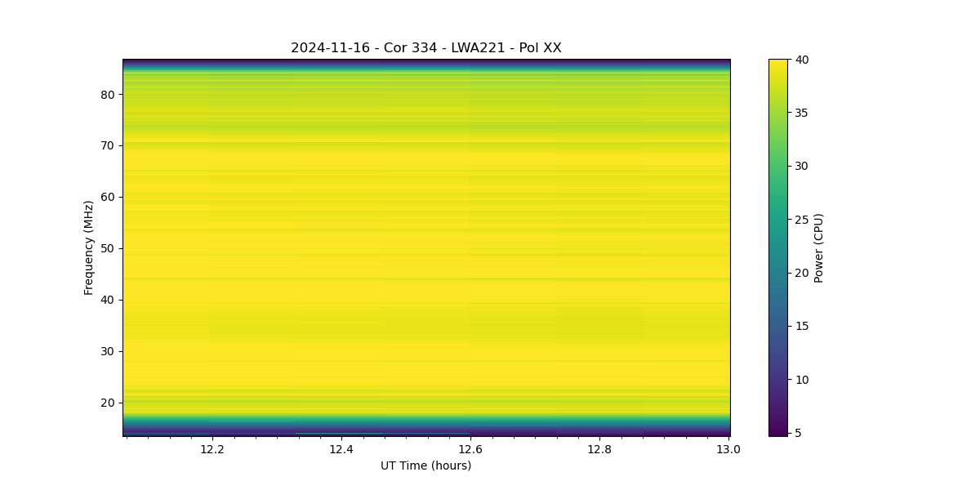Click the 5 tick label on colorbar
Image resolution: width=980 pixels, height=490 pixels.
[x=798, y=433]
